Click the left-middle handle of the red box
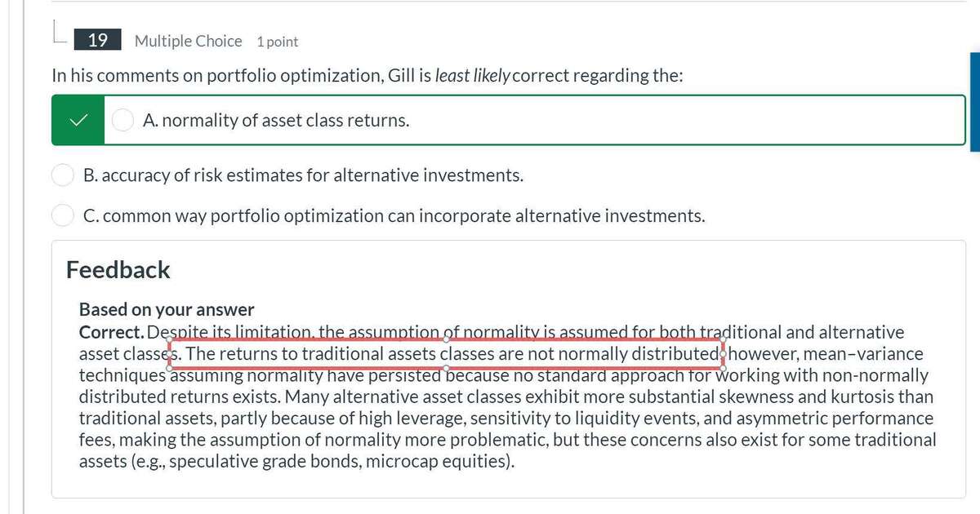This screenshot has height=514, width=980. tap(169, 354)
